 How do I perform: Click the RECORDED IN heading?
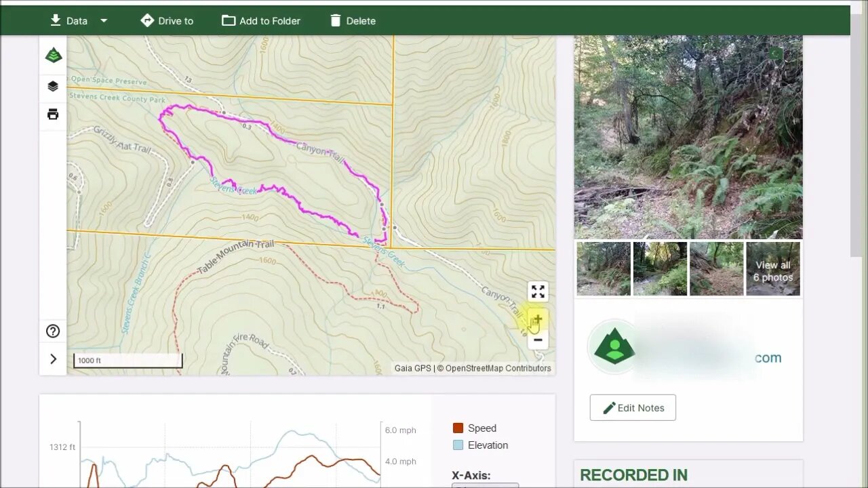point(633,475)
